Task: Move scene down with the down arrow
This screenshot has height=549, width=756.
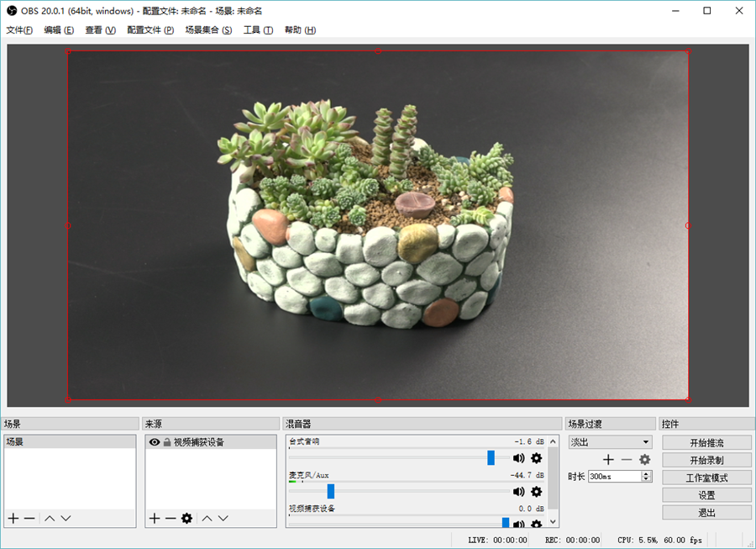Action: (66, 519)
